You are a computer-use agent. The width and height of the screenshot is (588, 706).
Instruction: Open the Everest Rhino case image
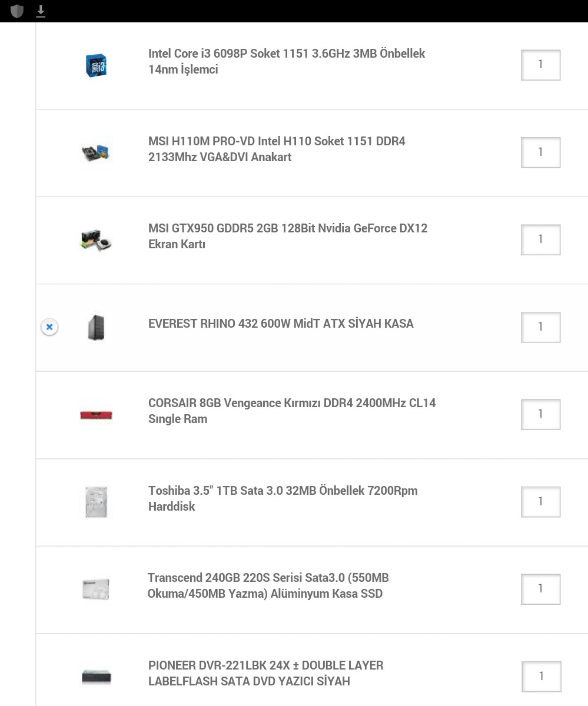(96, 327)
